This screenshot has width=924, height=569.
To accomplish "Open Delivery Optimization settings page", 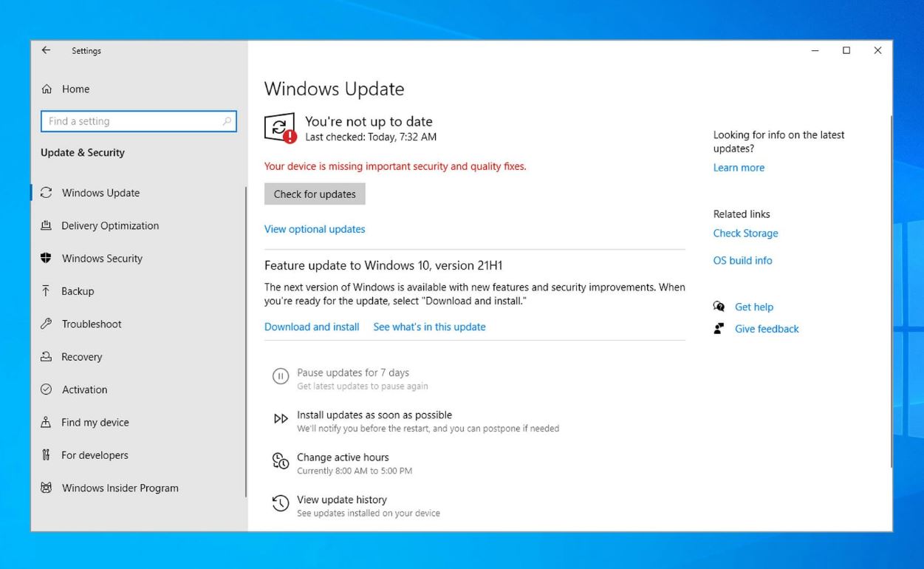I will tap(110, 226).
